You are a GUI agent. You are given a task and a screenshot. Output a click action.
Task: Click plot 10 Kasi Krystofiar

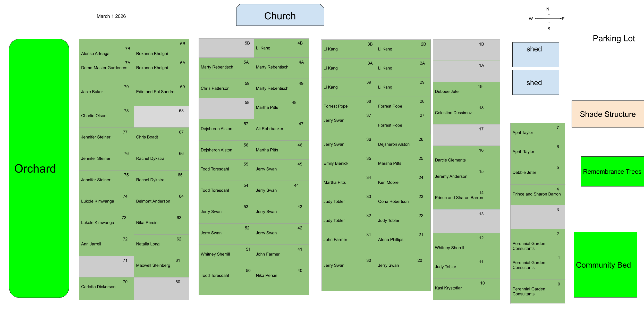coord(466,289)
